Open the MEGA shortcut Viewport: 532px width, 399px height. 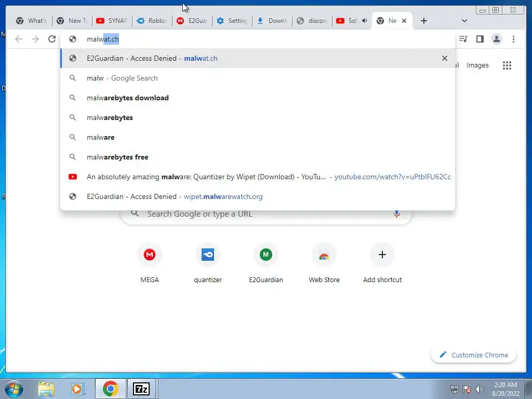point(150,262)
